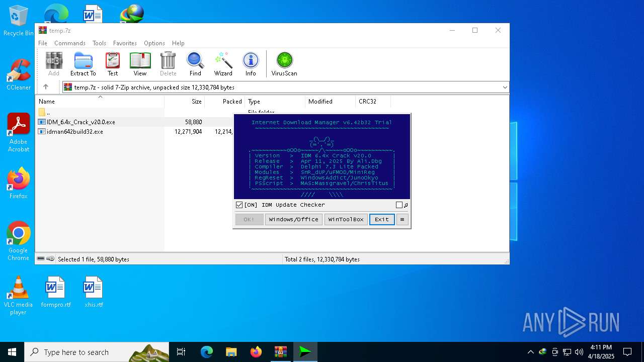Click the taskbar search box

(97, 352)
